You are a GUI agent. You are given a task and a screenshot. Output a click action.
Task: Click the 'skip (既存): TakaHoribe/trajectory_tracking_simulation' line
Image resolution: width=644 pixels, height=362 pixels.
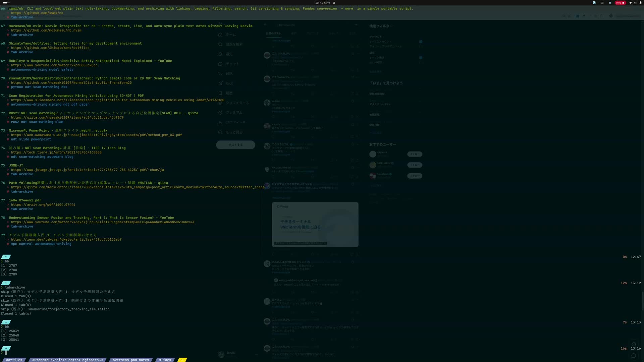(55, 309)
